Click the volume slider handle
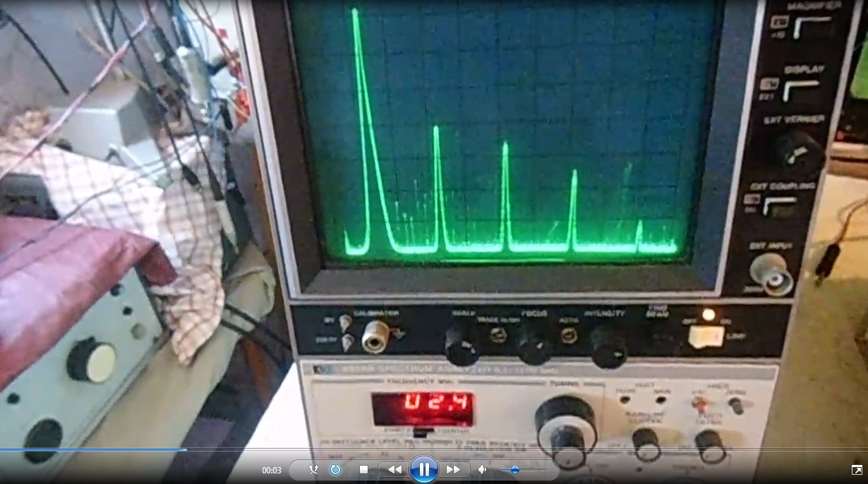The width and height of the screenshot is (868, 484). 515,469
